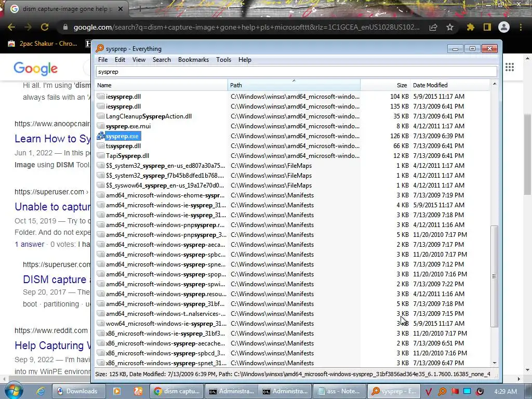
Task: Click the Chrome address bar URL
Action: (x=246, y=27)
